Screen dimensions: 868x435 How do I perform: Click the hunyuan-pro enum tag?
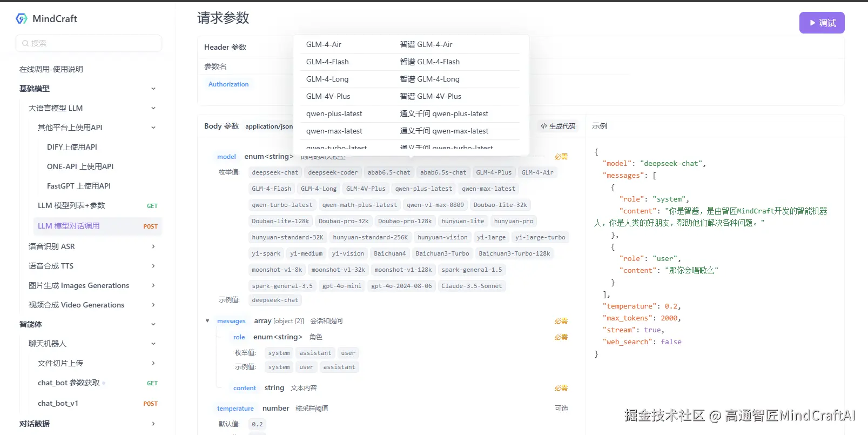click(x=514, y=221)
